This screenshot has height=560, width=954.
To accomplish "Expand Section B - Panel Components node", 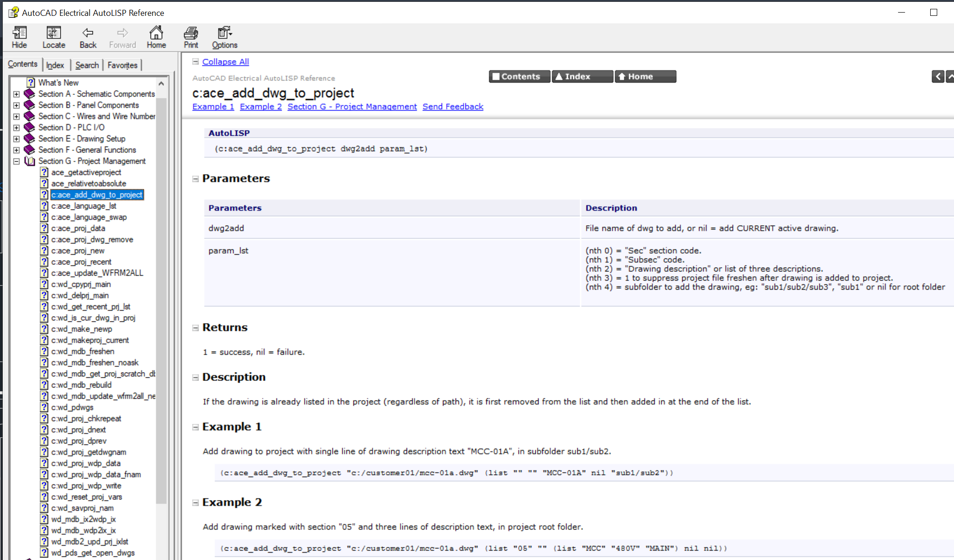I will pos(16,105).
